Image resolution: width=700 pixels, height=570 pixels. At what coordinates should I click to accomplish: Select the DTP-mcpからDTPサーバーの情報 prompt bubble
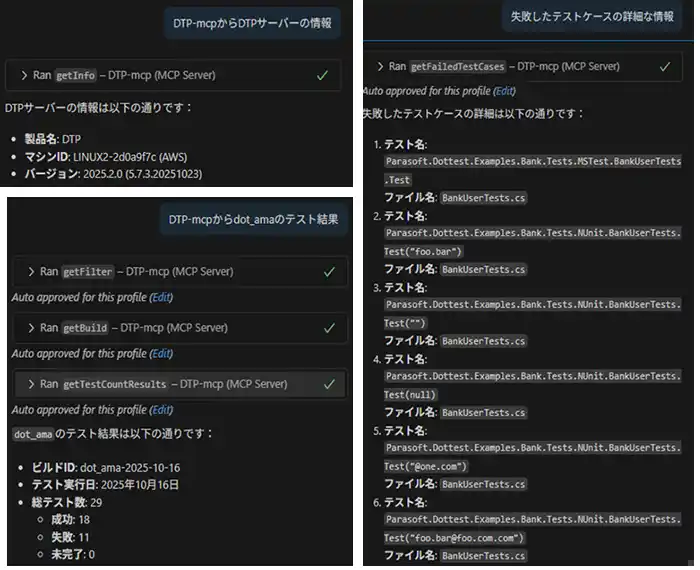pos(252,23)
